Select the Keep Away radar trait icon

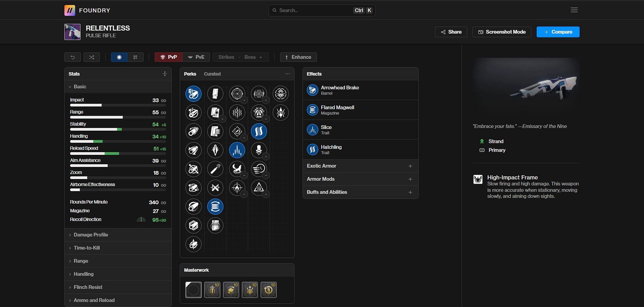(237, 94)
